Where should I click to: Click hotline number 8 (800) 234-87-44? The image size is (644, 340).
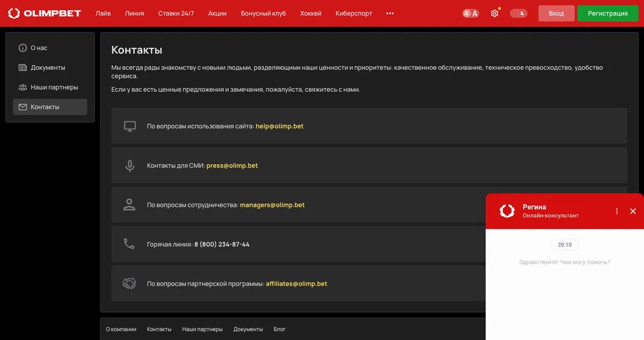pyautogui.click(x=222, y=244)
